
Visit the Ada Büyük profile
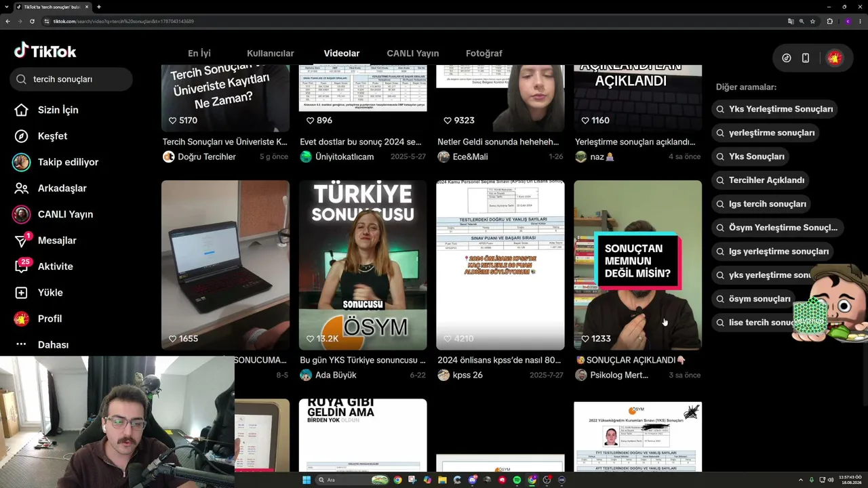tap(328, 375)
